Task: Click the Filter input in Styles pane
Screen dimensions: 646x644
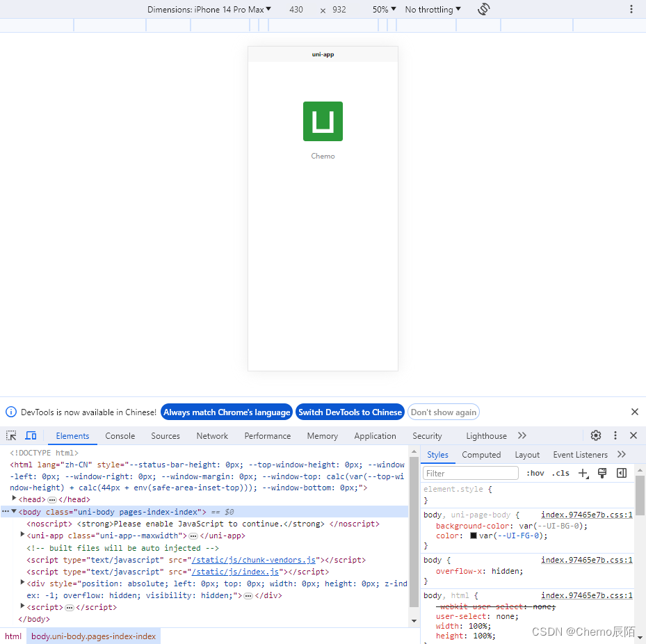Action: click(470, 472)
